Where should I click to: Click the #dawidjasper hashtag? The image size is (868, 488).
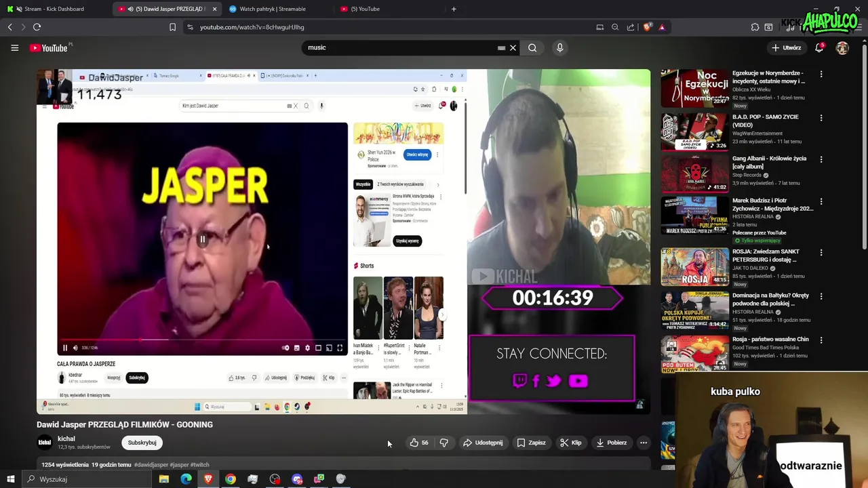pos(151,465)
